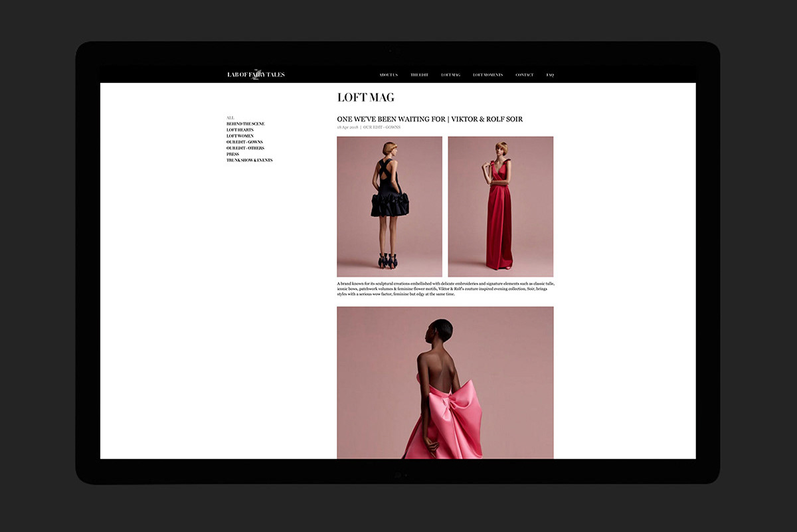Filter posts by Loft Hearts
The height and width of the screenshot is (532, 797).
click(240, 130)
